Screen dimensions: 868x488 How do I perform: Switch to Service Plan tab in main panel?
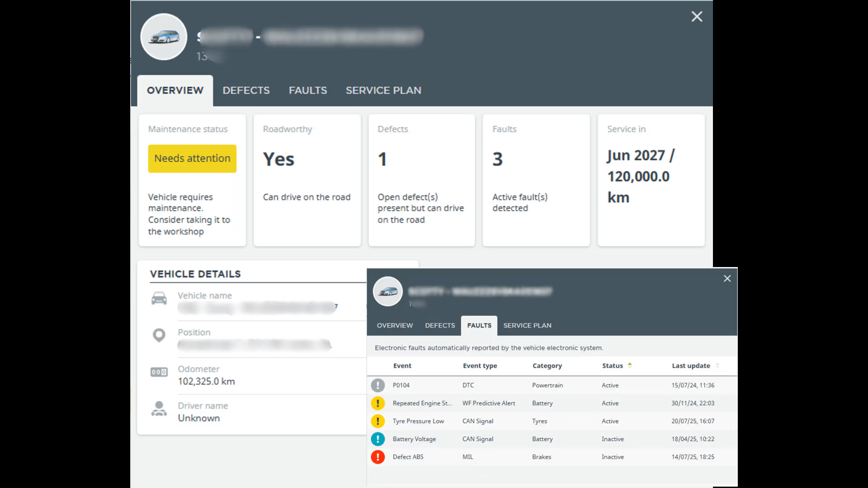tap(383, 90)
